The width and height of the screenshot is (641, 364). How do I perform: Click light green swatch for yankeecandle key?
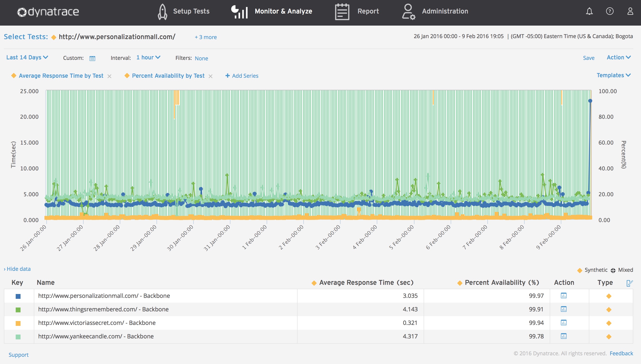click(18, 337)
